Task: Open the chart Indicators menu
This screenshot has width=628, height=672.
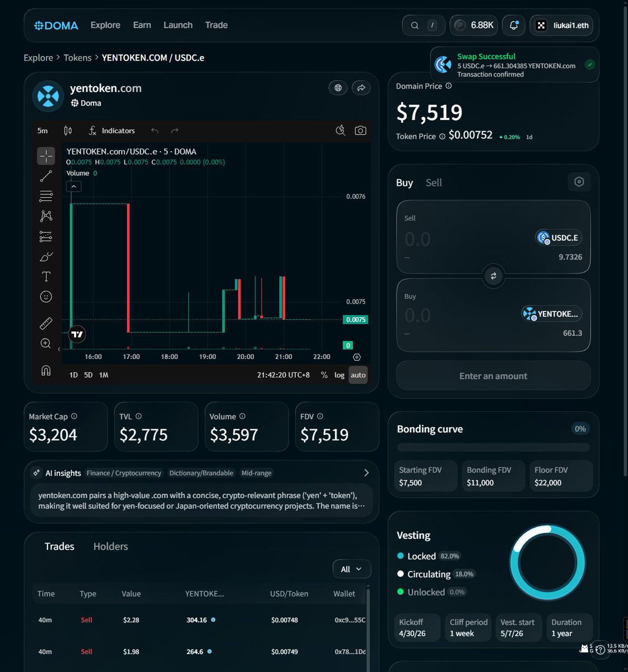Action: tap(112, 130)
